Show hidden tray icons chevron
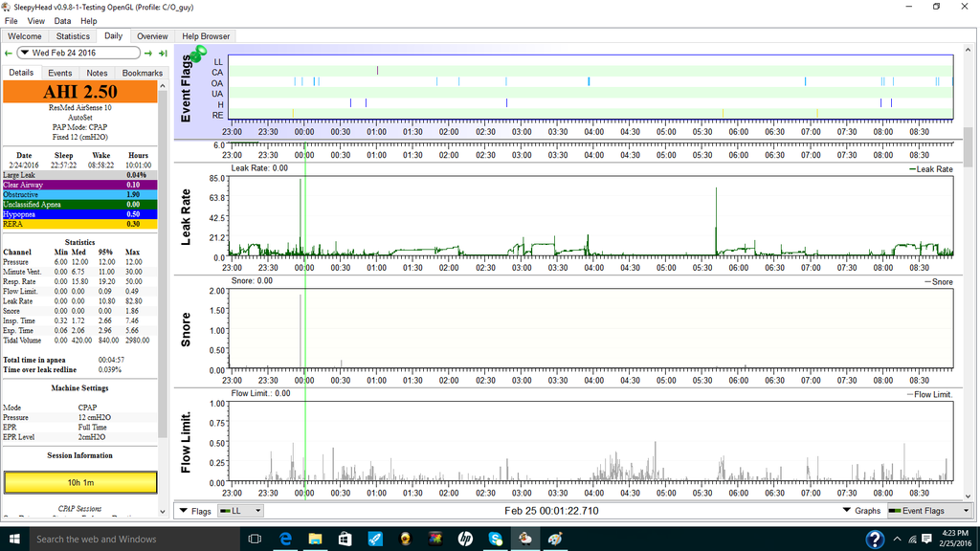980x551 pixels. click(897, 539)
